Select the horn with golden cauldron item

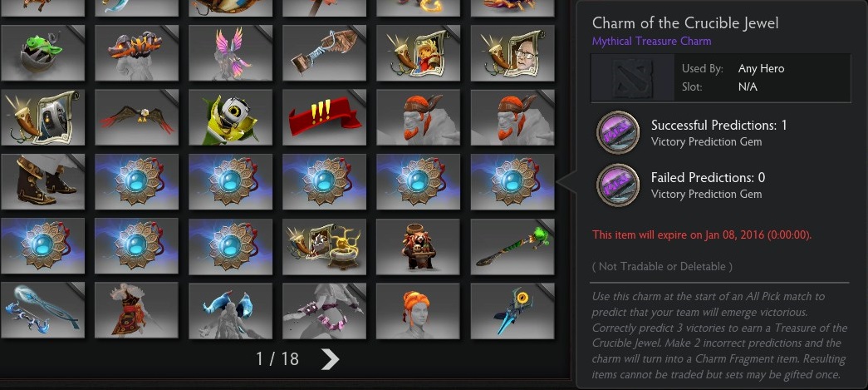[325, 246]
